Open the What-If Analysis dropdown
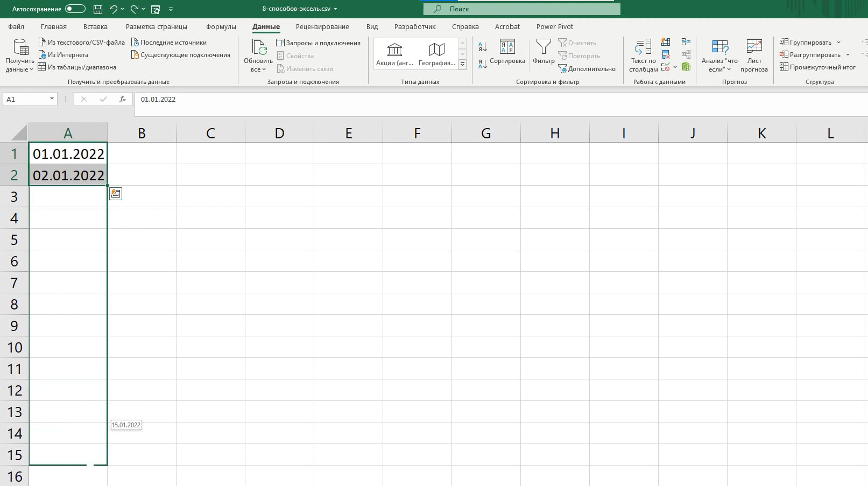Viewport: 868px width, 486px height. pos(719,55)
